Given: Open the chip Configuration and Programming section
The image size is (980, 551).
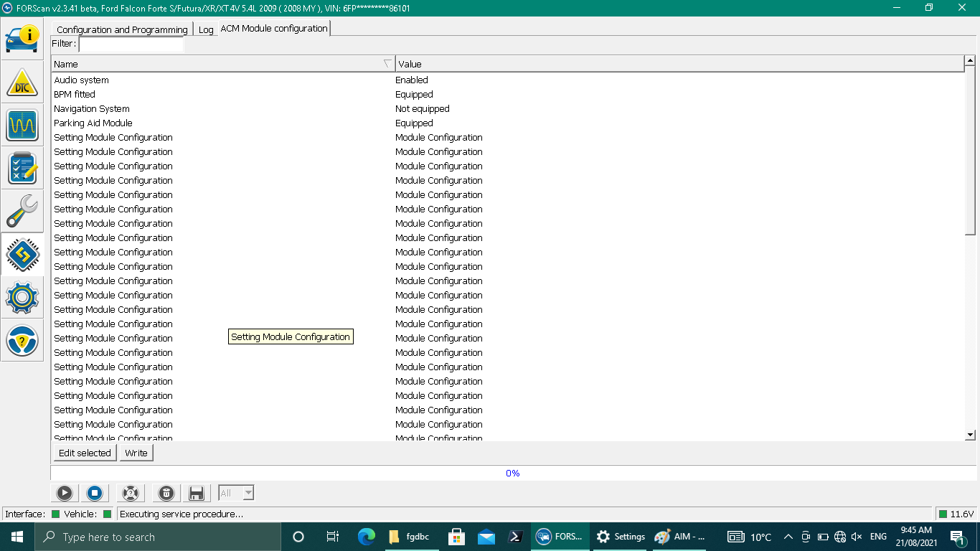Looking at the screenshot, I should click(x=22, y=254).
